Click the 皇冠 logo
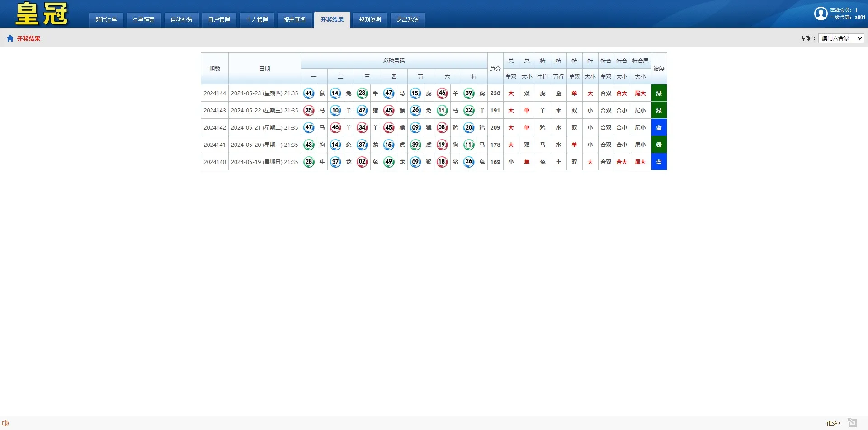 [42, 14]
